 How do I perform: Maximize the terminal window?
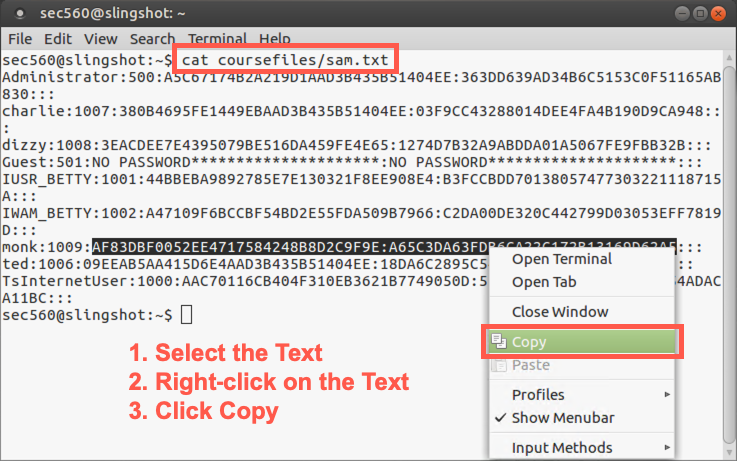[x=700, y=13]
